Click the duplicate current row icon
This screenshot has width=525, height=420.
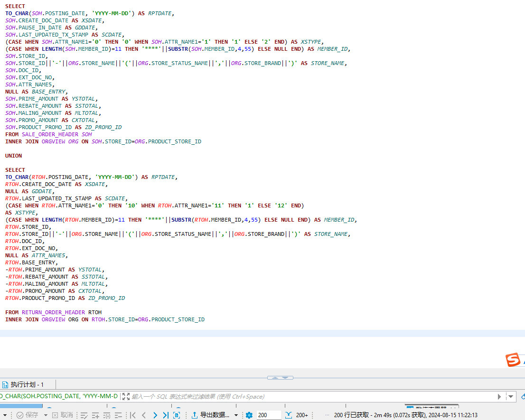(107, 415)
